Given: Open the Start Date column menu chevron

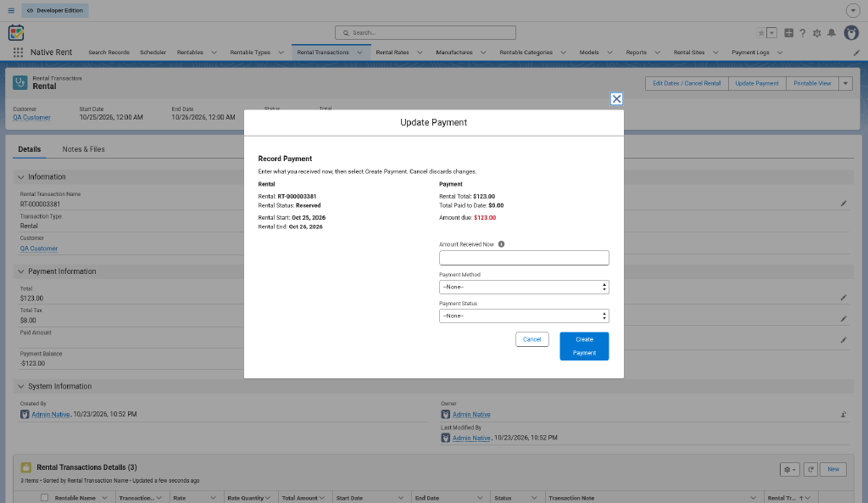Looking at the screenshot, I should point(401,498).
